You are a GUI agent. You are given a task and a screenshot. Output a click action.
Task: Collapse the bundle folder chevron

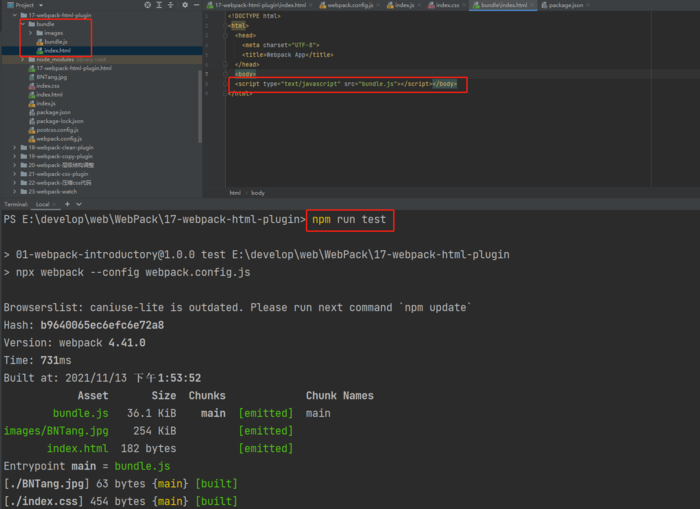[23, 24]
